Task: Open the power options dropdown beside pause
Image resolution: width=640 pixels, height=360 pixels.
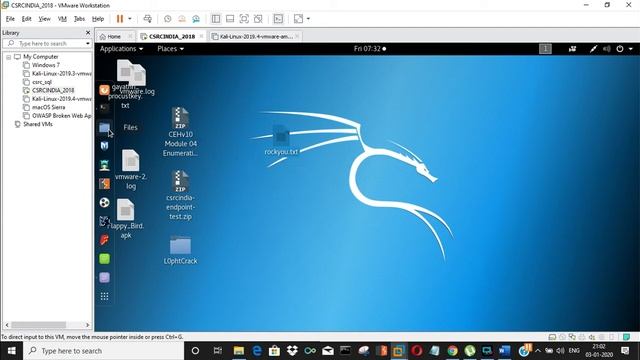Action: (130, 19)
